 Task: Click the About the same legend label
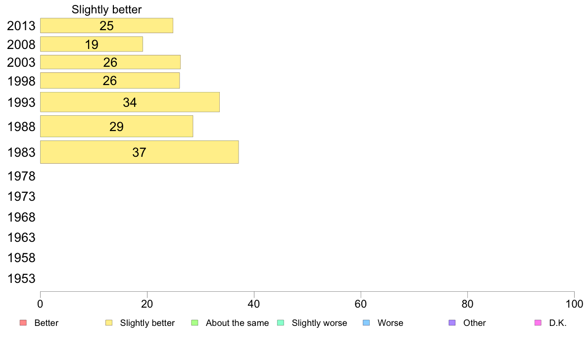[238, 323]
